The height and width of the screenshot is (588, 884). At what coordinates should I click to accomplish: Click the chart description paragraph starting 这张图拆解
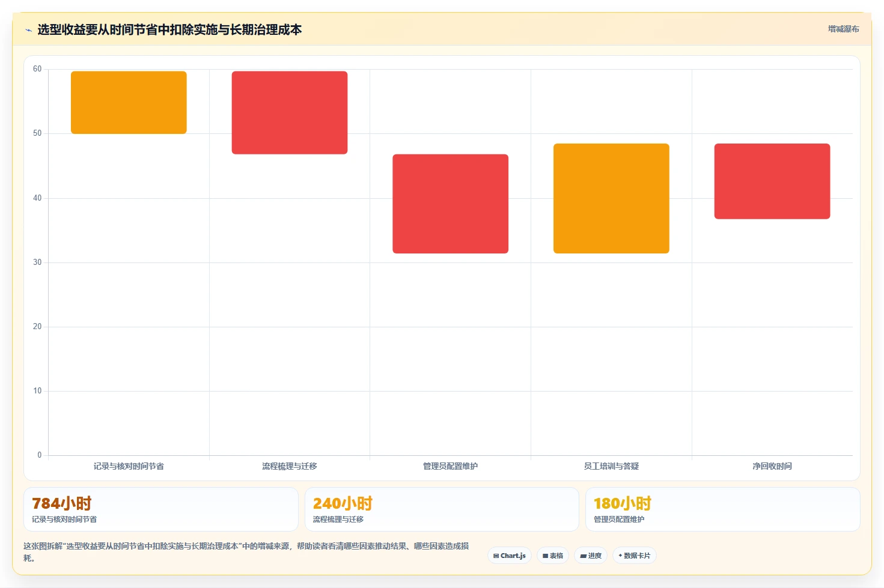(246, 552)
